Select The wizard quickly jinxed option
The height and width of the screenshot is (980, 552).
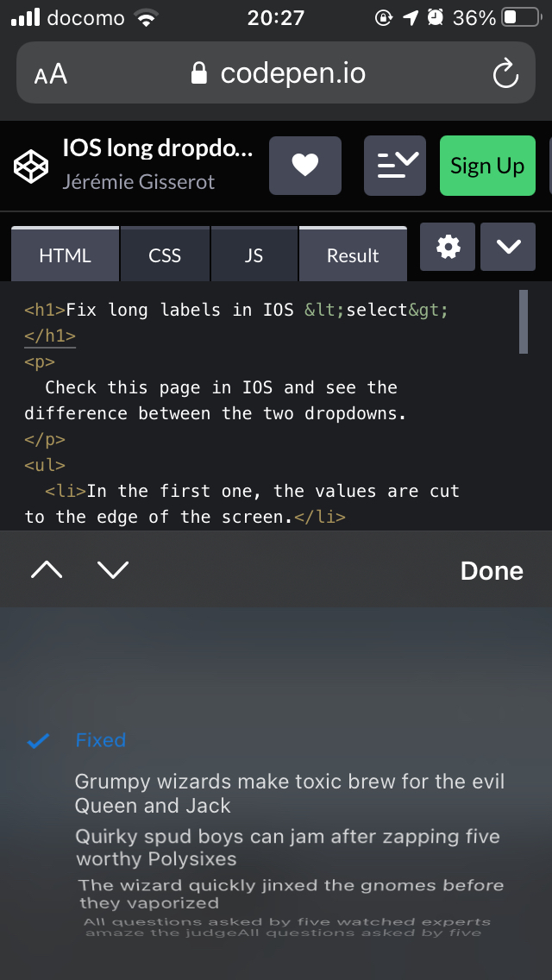[292, 894]
